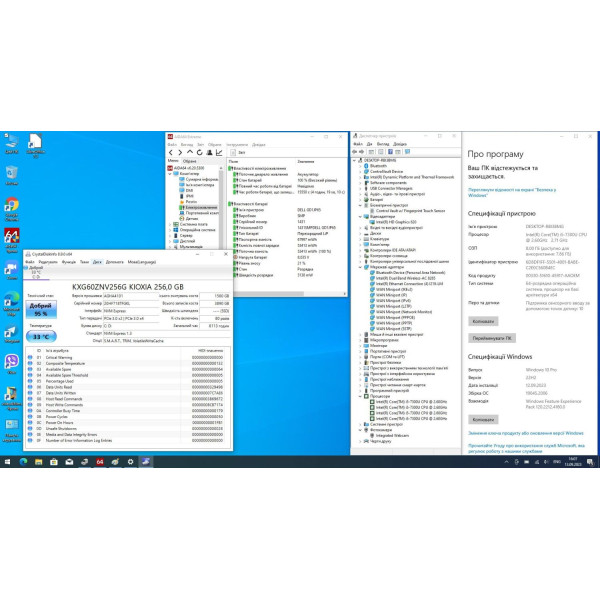The height and width of the screenshot is (600, 600).
Task: Select Telegram desktop shortcut
Action: [x=11, y=334]
